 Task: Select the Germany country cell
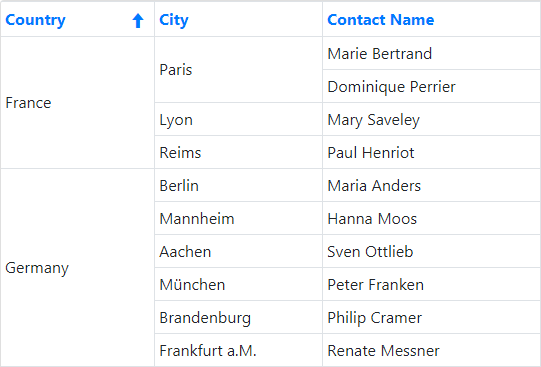77,268
